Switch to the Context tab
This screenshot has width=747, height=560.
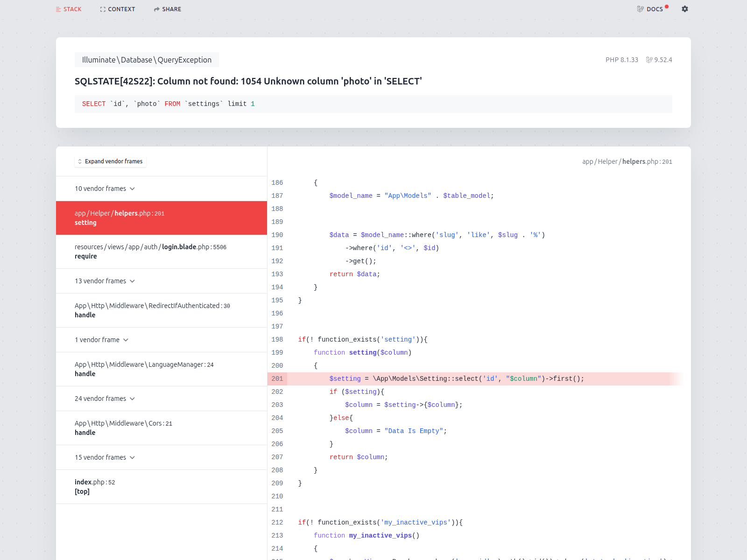(118, 9)
